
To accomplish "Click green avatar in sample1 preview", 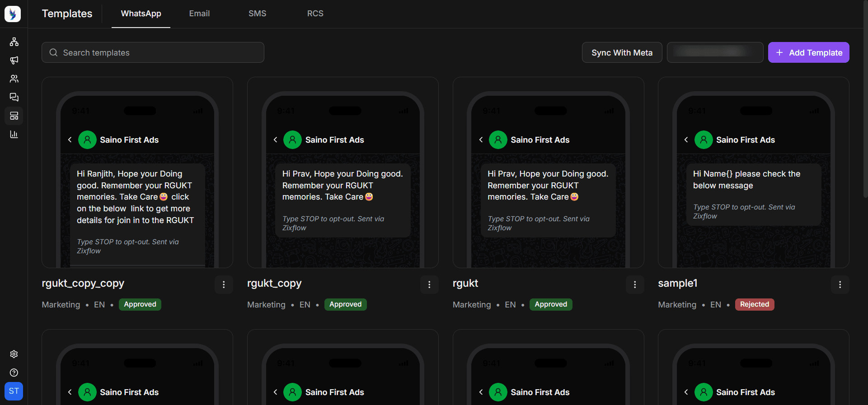I will tap(704, 140).
